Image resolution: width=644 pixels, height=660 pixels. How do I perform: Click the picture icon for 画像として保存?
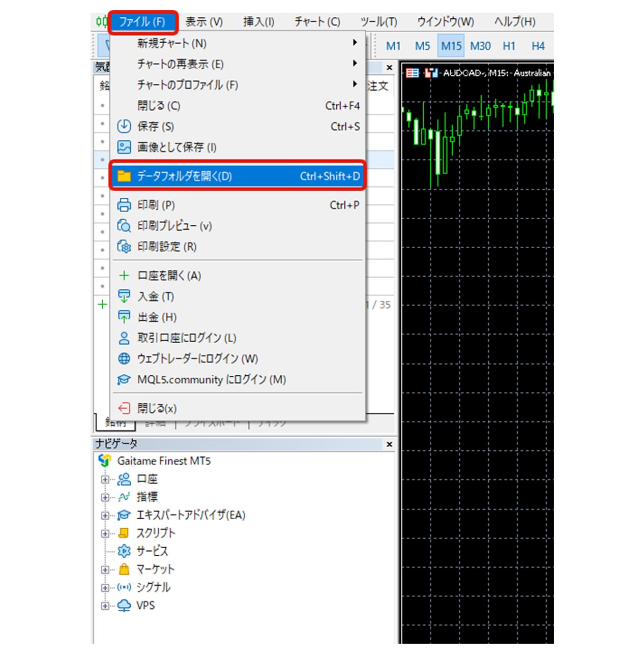point(124,147)
